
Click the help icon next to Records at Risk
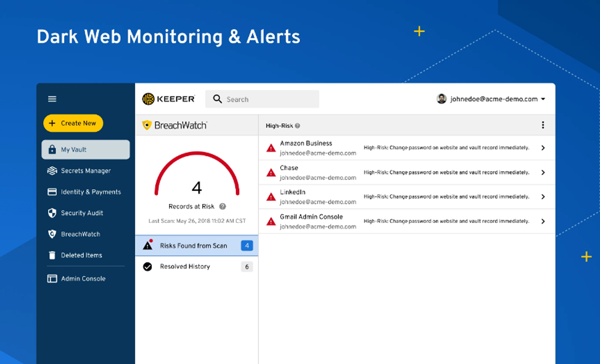point(222,206)
